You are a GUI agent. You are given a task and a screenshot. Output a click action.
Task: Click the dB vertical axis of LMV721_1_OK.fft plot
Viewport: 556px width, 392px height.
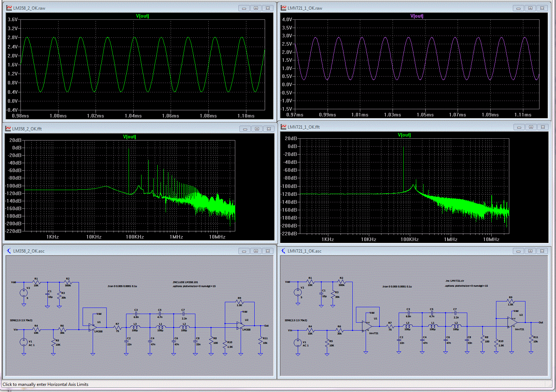[x=290, y=186]
